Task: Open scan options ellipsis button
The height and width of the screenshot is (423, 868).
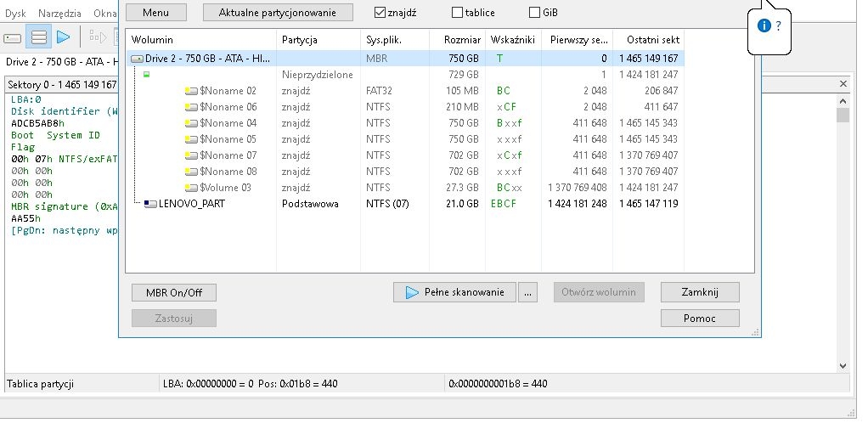Action: pos(527,292)
